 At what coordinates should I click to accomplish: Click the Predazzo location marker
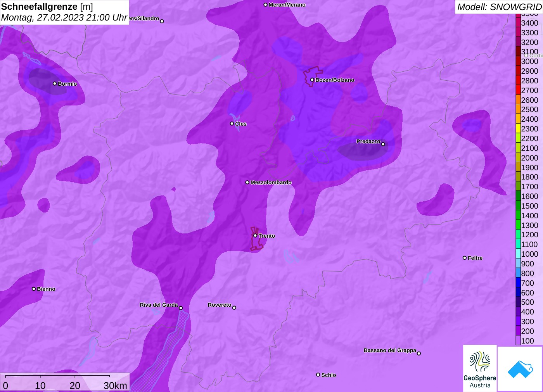click(383, 144)
